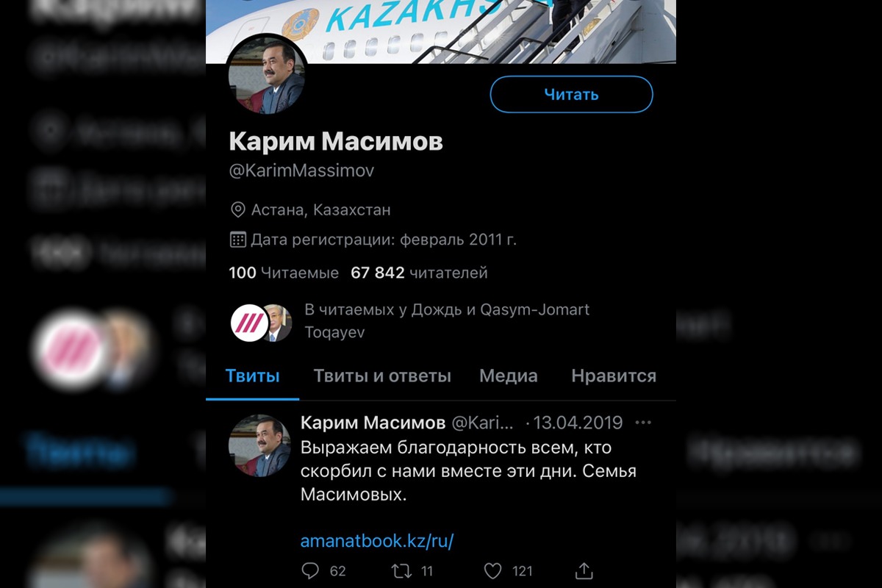Screen dimensions: 882x588
Task: Open the Медиа tab
Action: click(x=509, y=376)
